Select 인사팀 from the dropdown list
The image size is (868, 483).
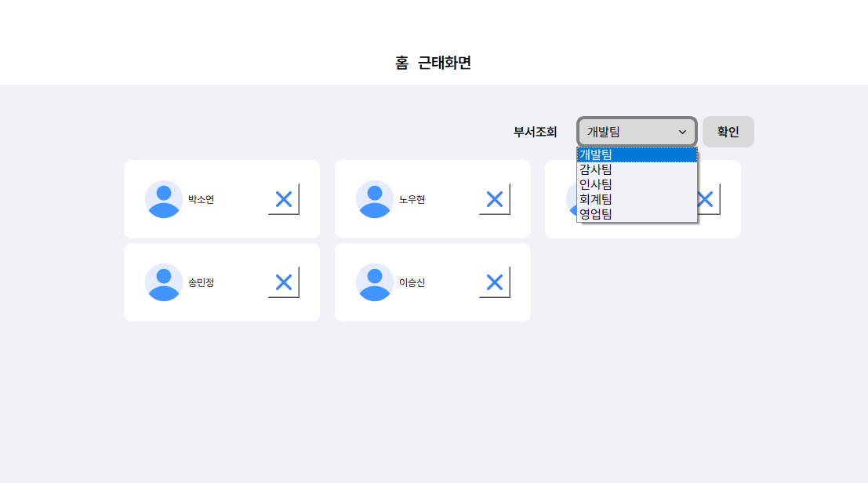point(637,184)
